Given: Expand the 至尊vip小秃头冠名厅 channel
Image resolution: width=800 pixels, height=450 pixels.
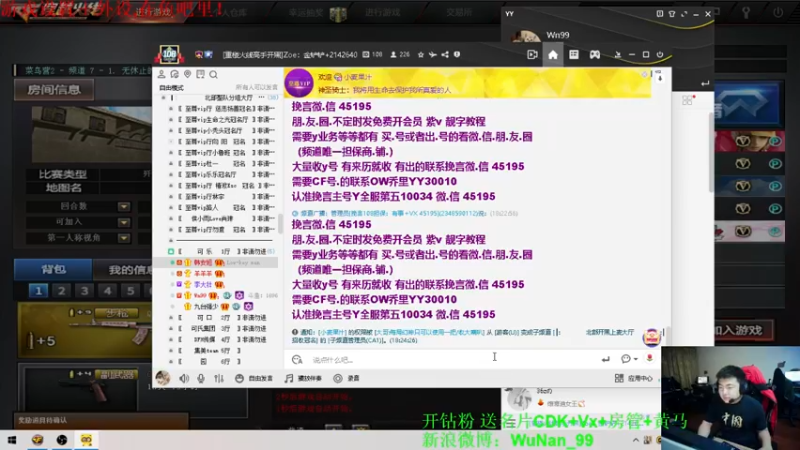Looking at the screenshot, I should coord(170,131).
